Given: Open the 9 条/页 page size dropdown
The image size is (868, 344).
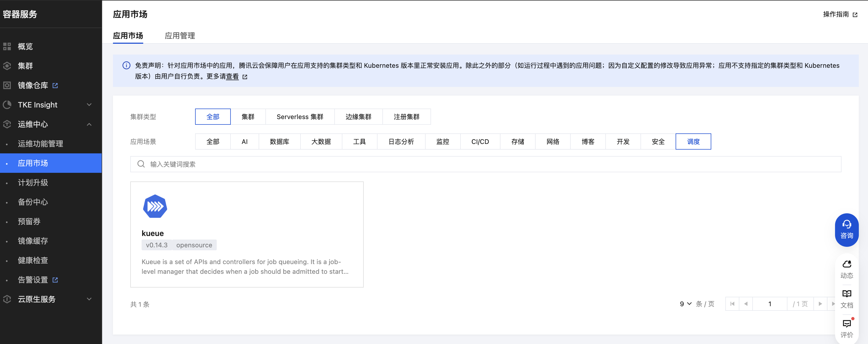Looking at the screenshot, I should tap(685, 304).
